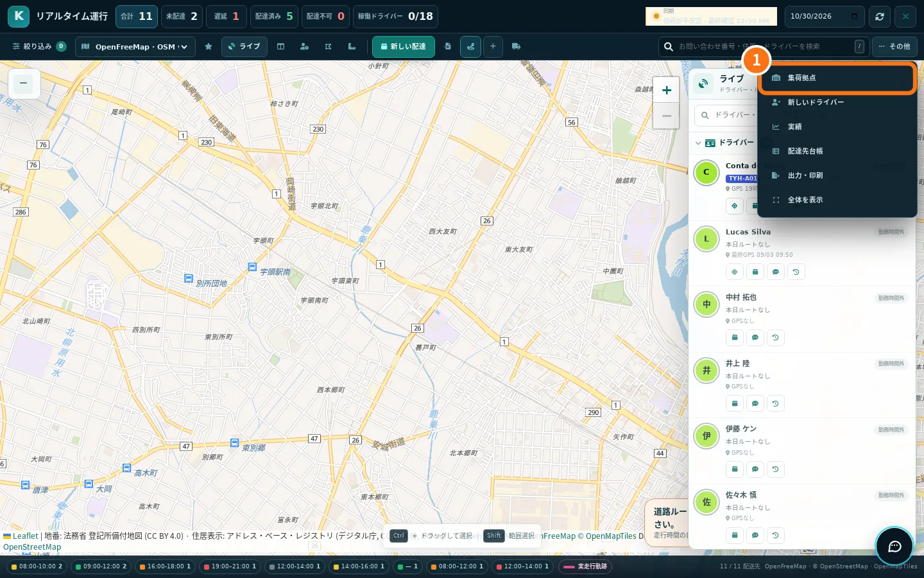Choose 新しいドライバー menu entry
This screenshot has height=578, width=924.
pos(837,102)
